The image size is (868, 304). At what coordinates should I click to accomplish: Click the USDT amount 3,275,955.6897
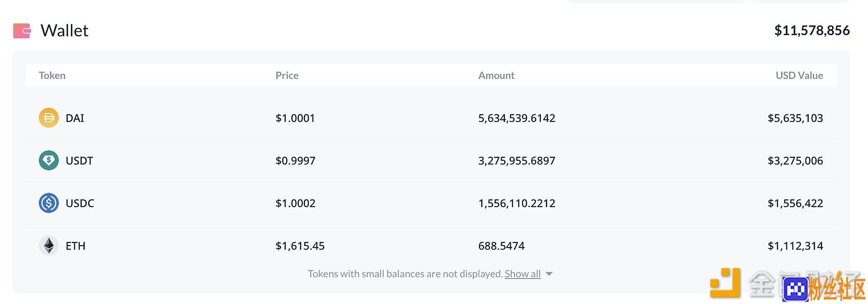pos(517,161)
